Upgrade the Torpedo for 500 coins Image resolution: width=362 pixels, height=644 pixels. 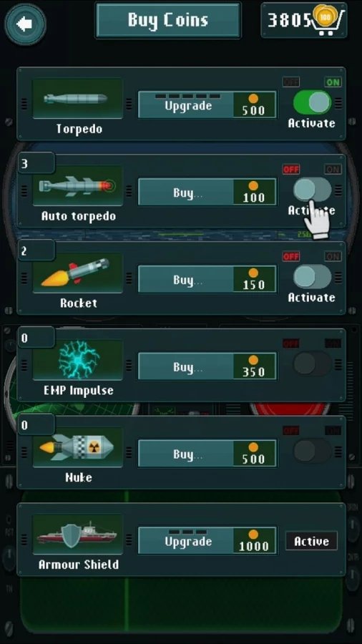[x=207, y=104]
